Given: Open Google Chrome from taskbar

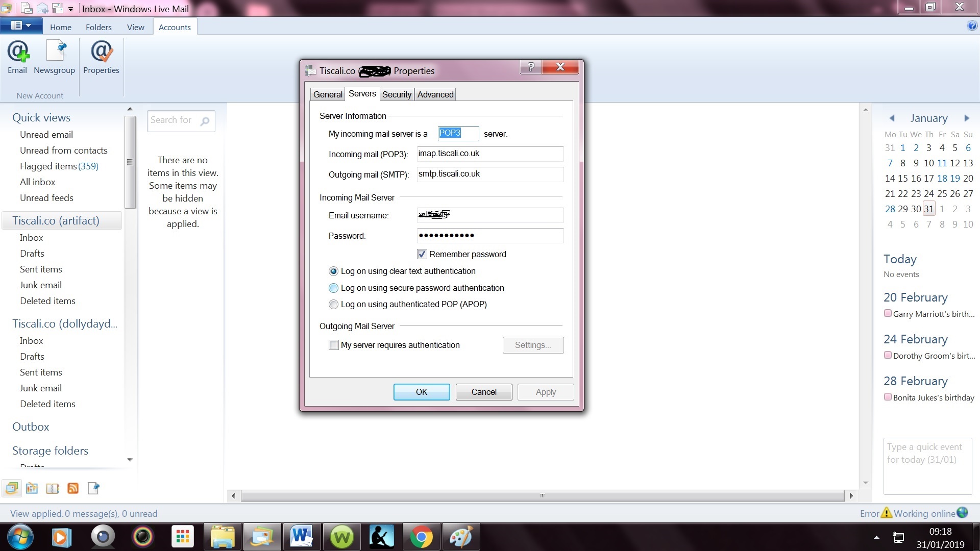Looking at the screenshot, I should (421, 537).
